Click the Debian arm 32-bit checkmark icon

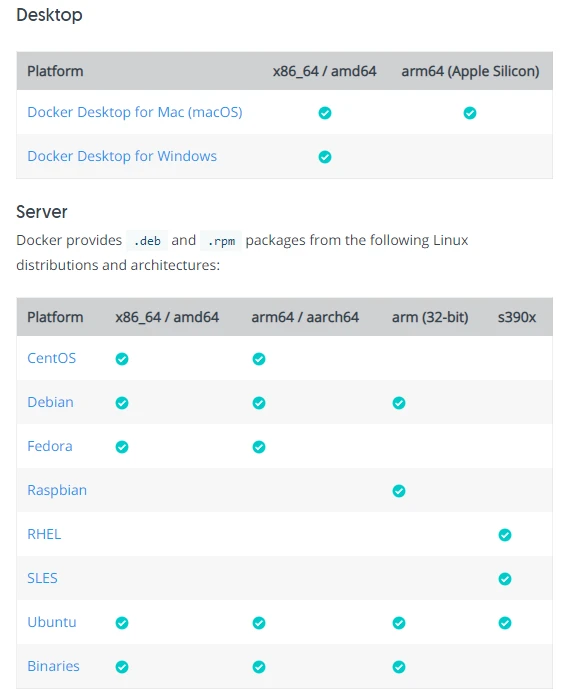pyautogui.click(x=399, y=403)
